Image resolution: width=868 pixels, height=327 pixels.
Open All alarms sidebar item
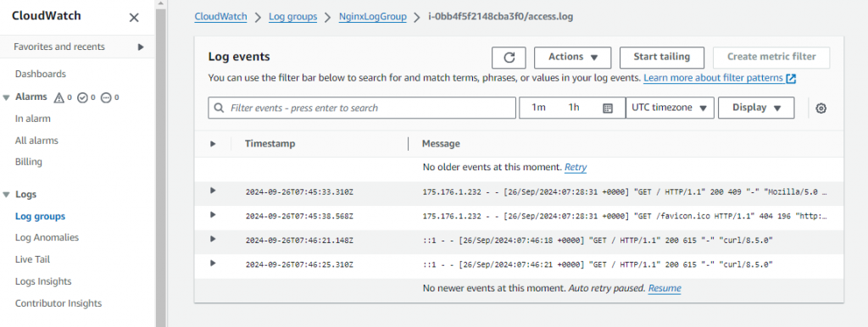point(36,141)
